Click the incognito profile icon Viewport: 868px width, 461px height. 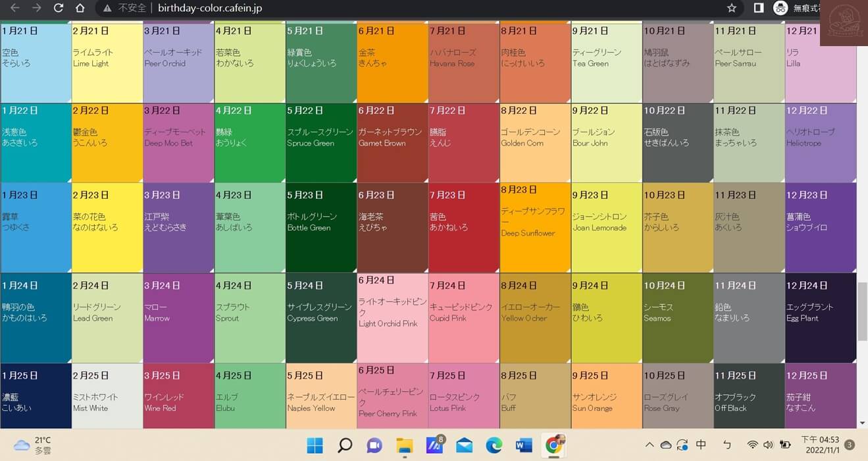[780, 9]
